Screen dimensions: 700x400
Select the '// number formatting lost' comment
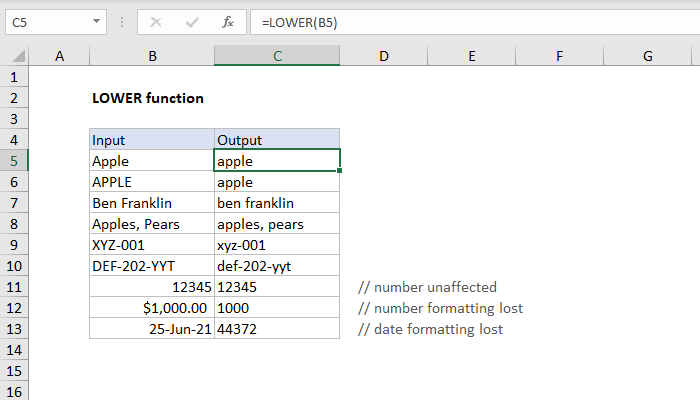(x=440, y=308)
